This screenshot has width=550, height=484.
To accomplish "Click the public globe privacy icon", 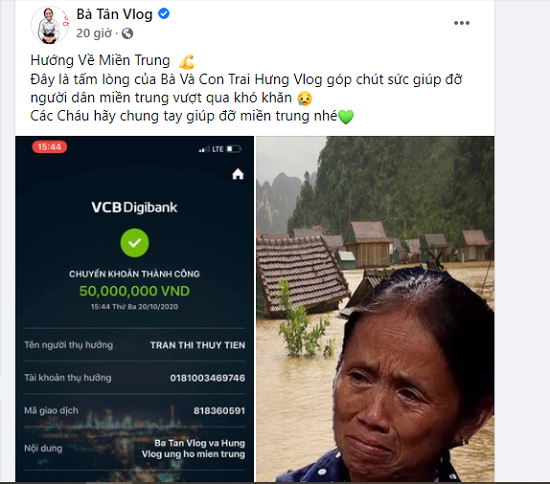I will coord(127,34).
